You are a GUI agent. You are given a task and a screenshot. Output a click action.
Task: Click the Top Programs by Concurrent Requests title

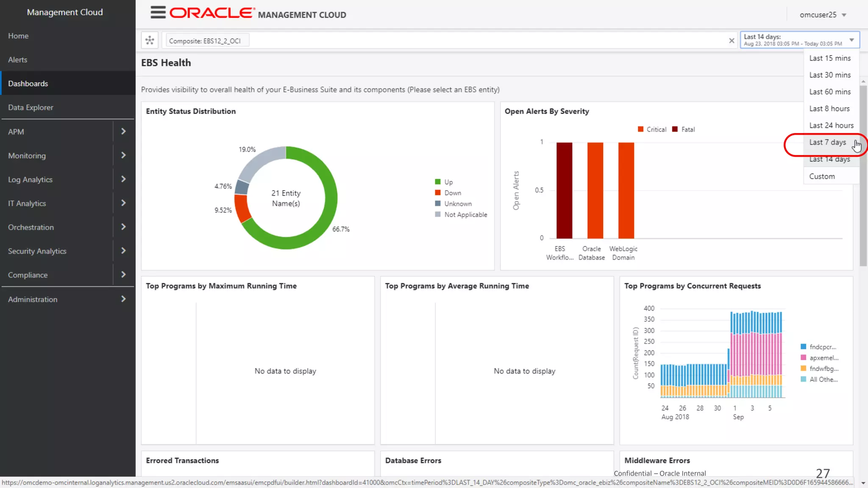click(x=693, y=286)
